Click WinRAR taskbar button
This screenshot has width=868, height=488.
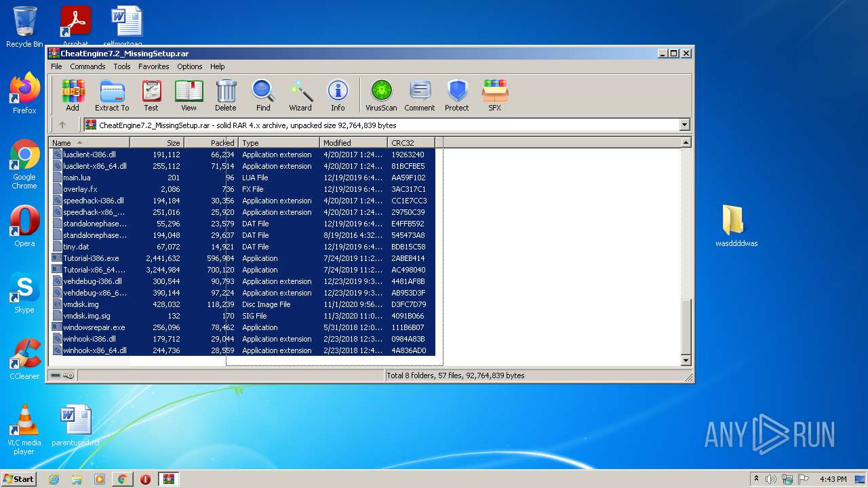point(168,479)
